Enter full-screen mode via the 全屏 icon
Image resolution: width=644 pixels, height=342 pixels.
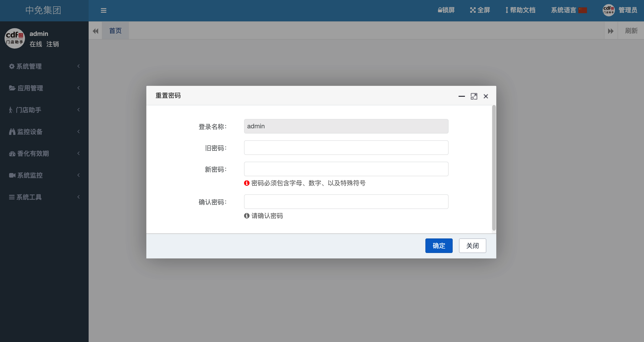pos(472,10)
